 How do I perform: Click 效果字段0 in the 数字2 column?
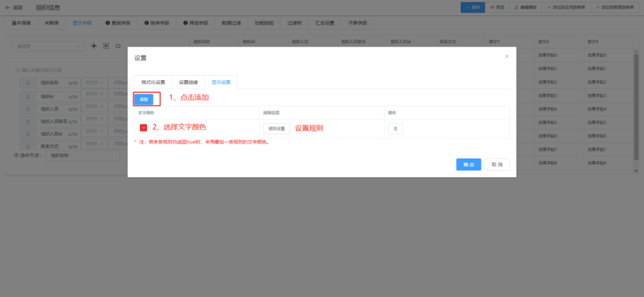point(548,55)
